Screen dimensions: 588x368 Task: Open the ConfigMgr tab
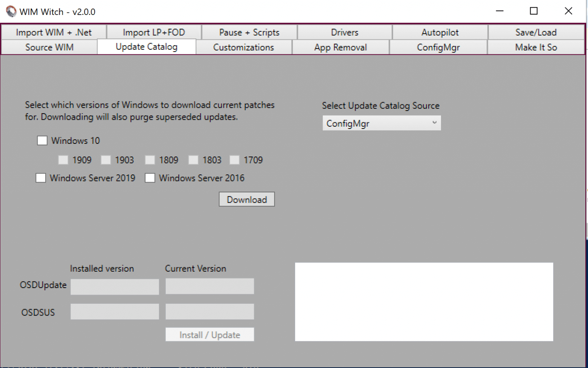click(x=438, y=47)
